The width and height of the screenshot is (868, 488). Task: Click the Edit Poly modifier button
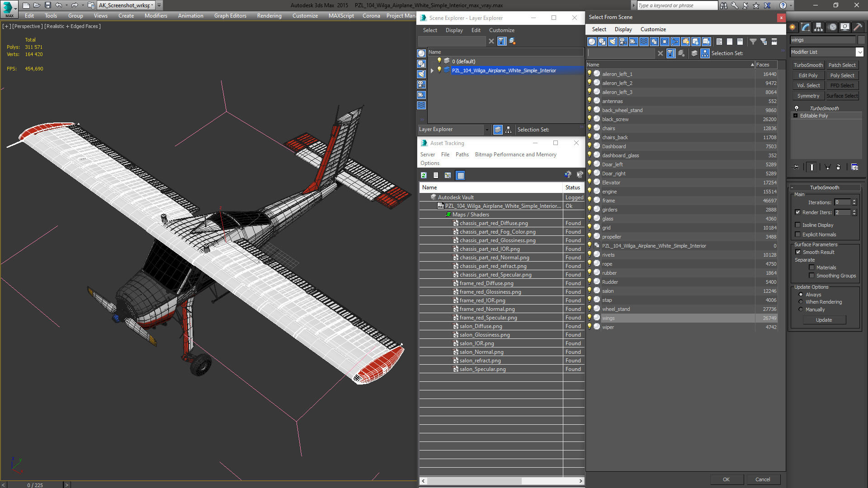click(808, 75)
